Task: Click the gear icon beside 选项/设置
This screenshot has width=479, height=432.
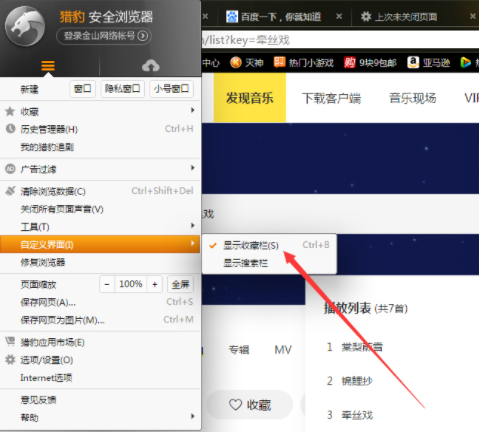Action: point(10,359)
